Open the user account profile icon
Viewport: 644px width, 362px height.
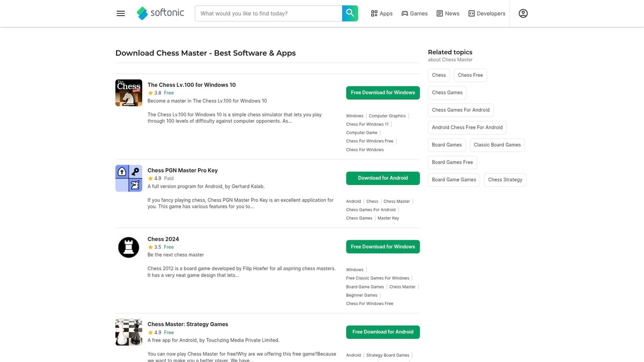(523, 13)
